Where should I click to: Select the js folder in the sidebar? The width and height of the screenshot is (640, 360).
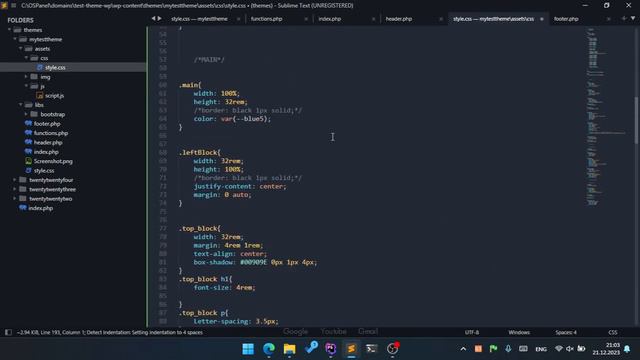click(42, 86)
